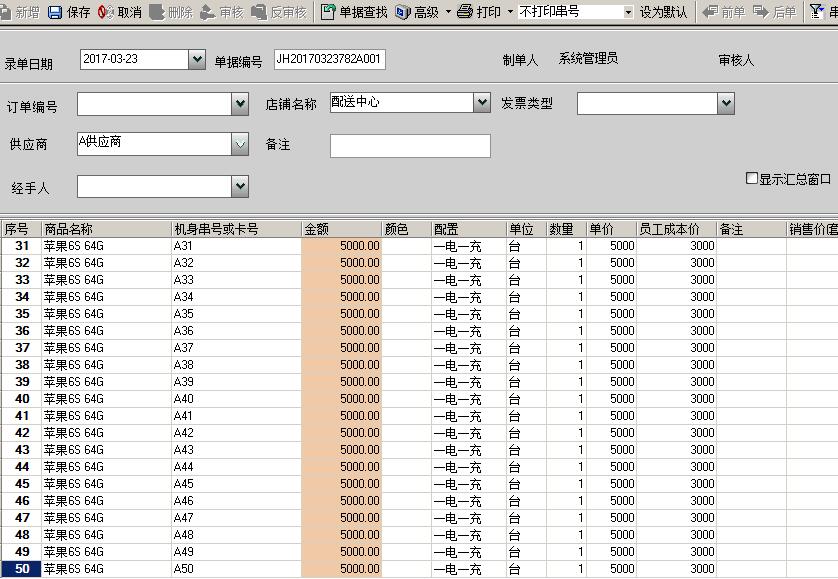This screenshot has height=579, width=838.
Task: Click the 颜色 cell in row 46
Action: pyautogui.click(x=407, y=501)
